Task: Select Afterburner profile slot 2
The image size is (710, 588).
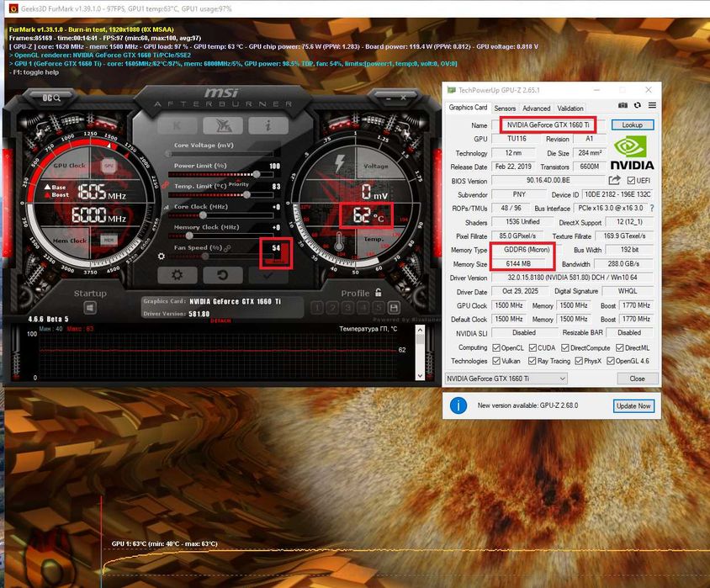Action: click(332, 308)
